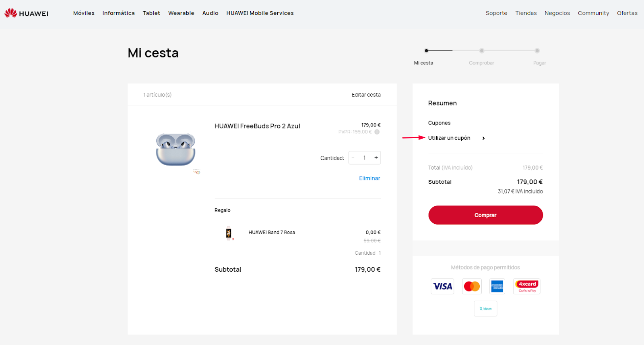
Task: Select the Visa payment icon
Action: pos(442,287)
